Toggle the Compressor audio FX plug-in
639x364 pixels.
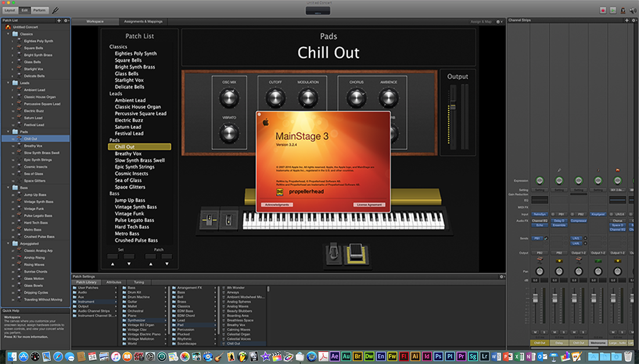(x=579, y=221)
